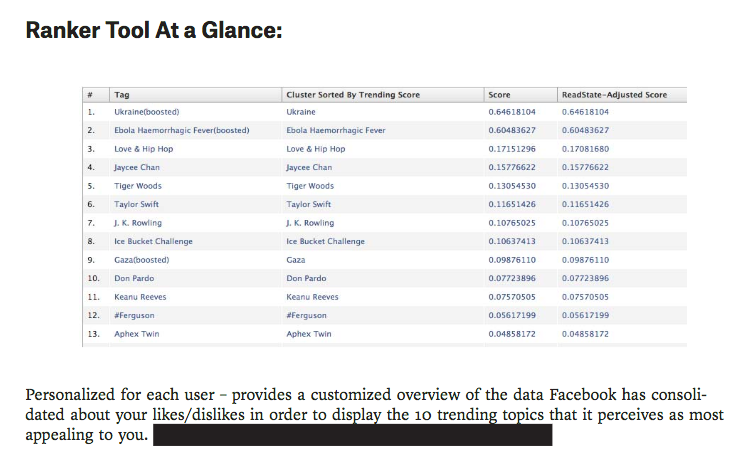This screenshot has height=458, width=752.
Task: Click the Gaza cluster entry
Action: click(295, 260)
